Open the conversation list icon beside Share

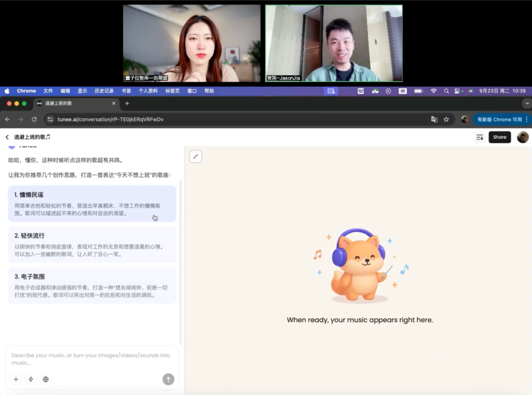click(480, 137)
